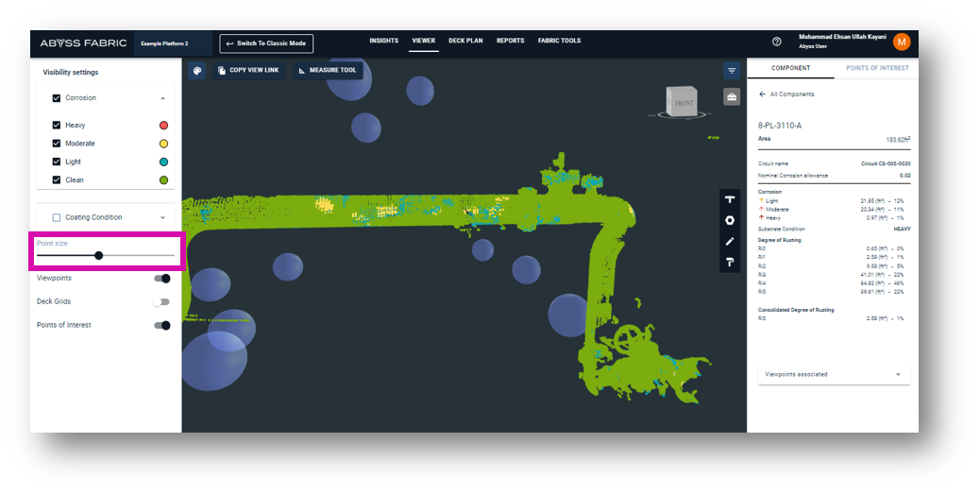Turn on the Deck Grids toggle
980x494 pixels.
pos(162,302)
